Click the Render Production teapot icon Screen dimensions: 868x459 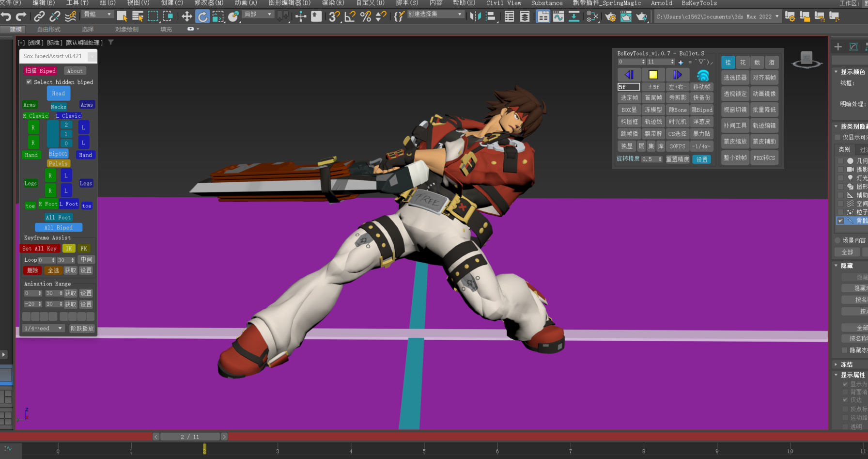point(642,16)
